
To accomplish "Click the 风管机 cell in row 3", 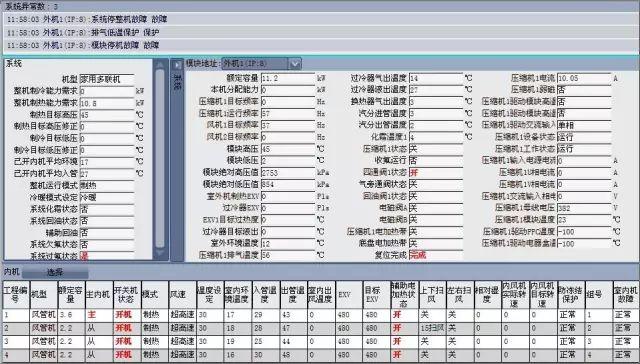I will point(43,341).
